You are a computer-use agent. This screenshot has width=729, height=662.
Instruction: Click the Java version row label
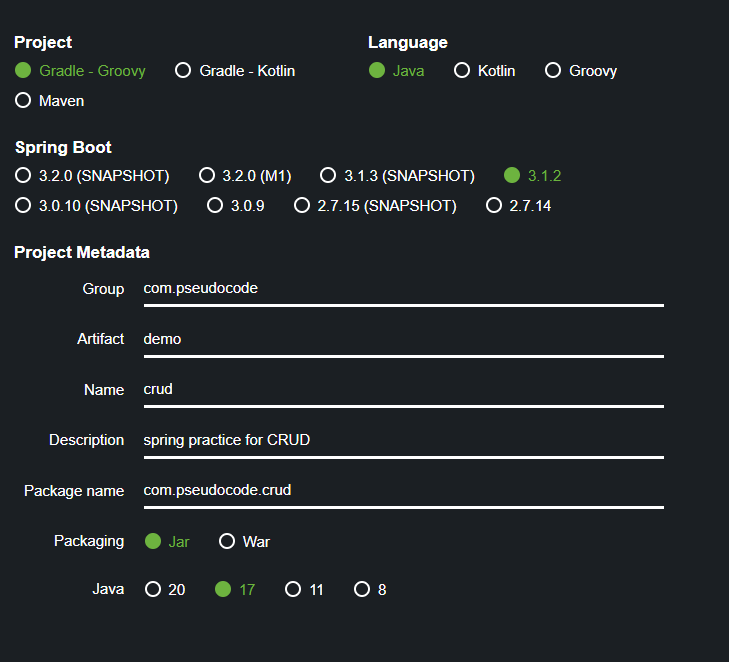(x=108, y=589)
